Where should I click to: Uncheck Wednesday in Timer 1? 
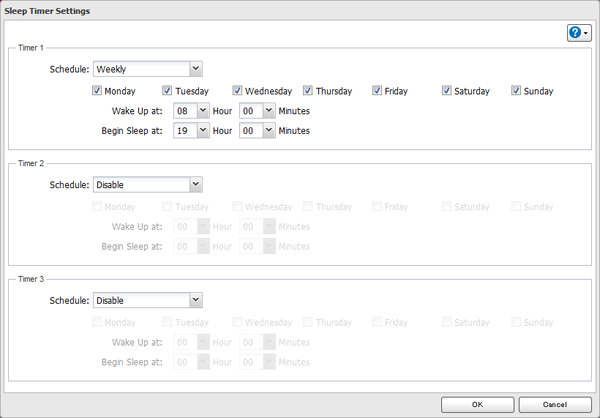coord(238,91)
